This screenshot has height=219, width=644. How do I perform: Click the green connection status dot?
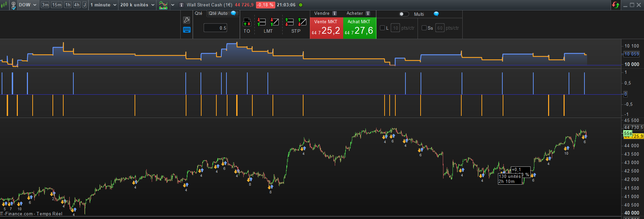click(x=300, y=5)
